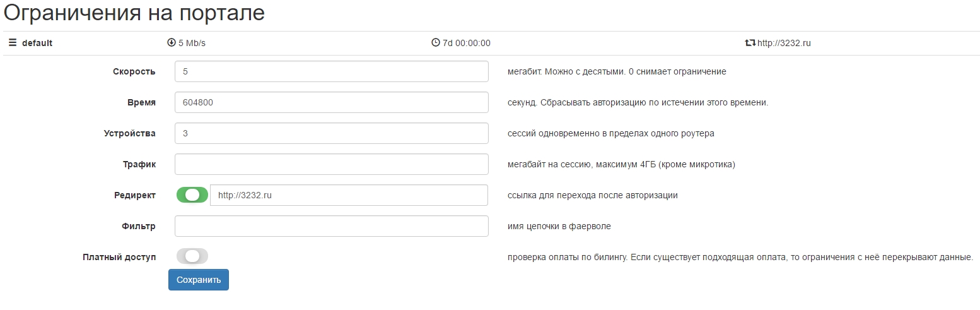Open the http://3232.ru header link
Screen dimensions: 980x310
click(x=784, y=43)
